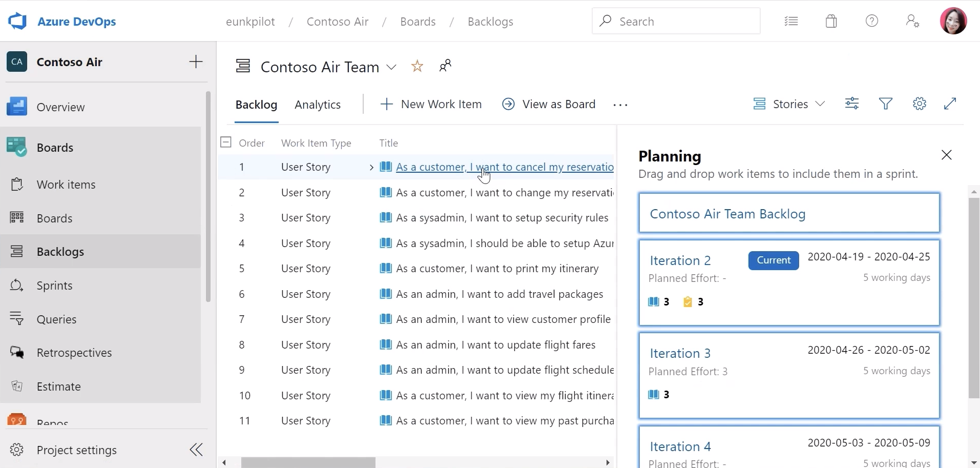Viewport: 980px width, 468px height.
Task: Open story about cancelling my reservation
Action: point(505,167)
